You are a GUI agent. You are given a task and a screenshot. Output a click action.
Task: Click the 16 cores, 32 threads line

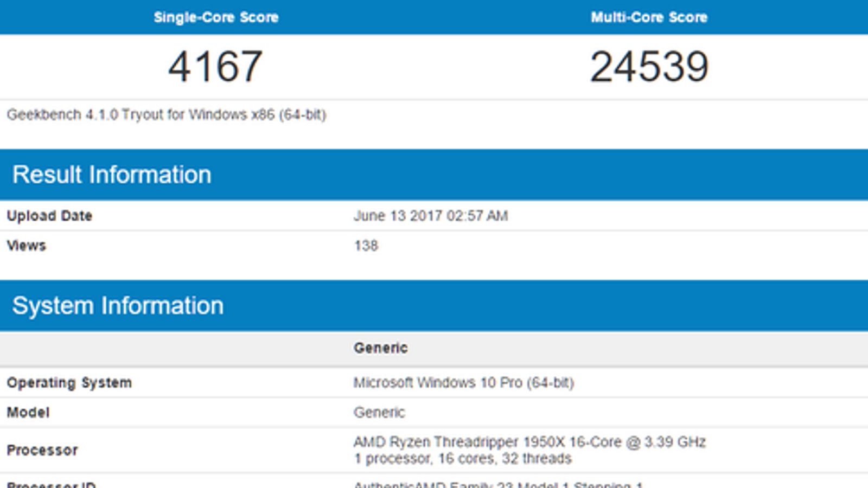(462, 459)
